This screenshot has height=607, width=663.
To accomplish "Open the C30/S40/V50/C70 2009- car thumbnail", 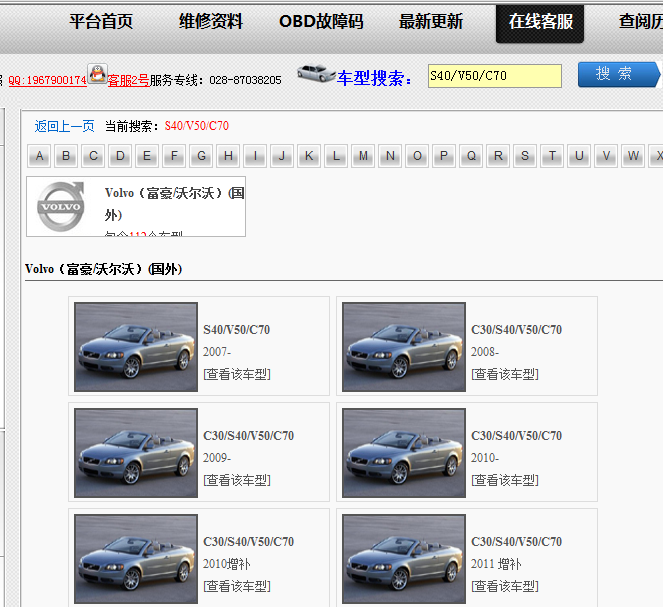I will (x=136, y=453).
